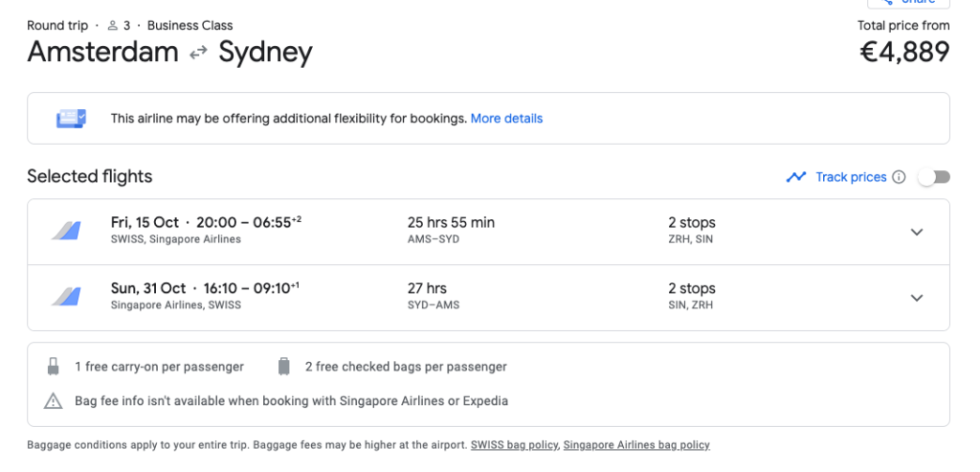Click the Share button at top right
980x472 pixels.
point(908,3)
